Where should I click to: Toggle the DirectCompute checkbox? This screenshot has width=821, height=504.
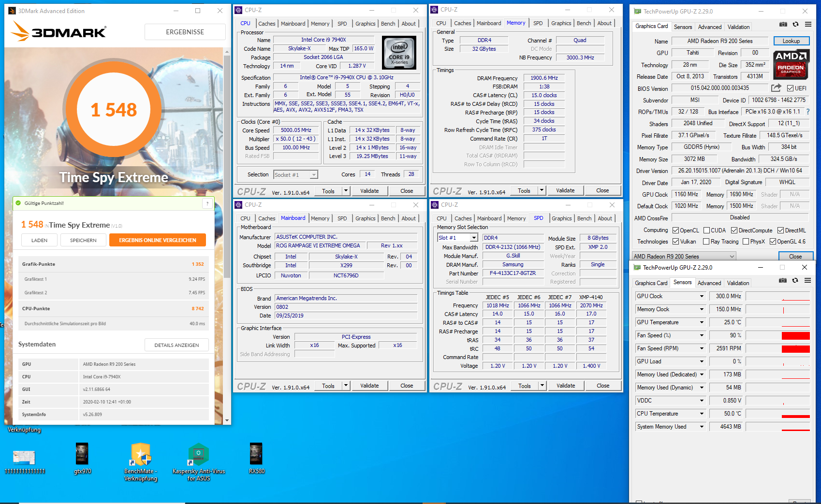coord(734,230)
